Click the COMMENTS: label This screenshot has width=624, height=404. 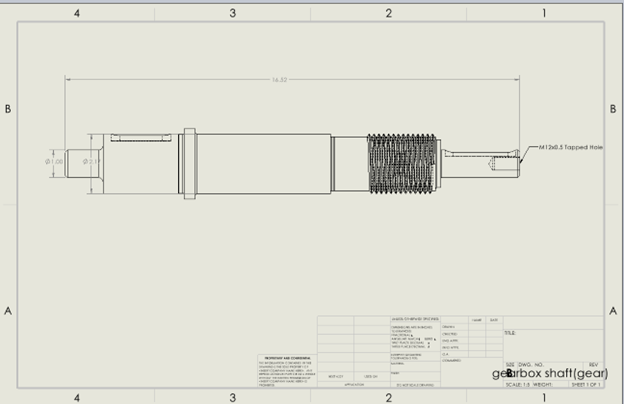451,361
